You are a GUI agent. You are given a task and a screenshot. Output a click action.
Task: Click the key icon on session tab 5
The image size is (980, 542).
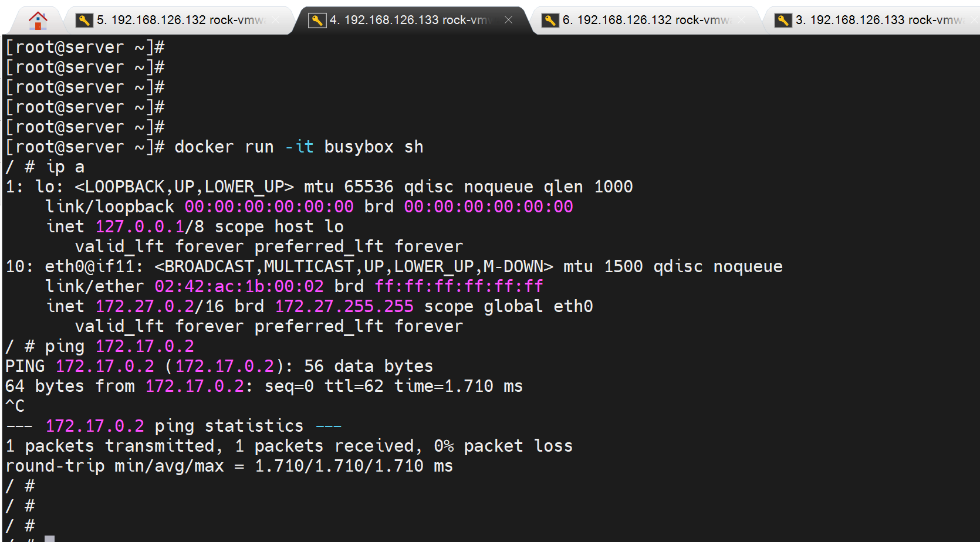coord(85,21)
